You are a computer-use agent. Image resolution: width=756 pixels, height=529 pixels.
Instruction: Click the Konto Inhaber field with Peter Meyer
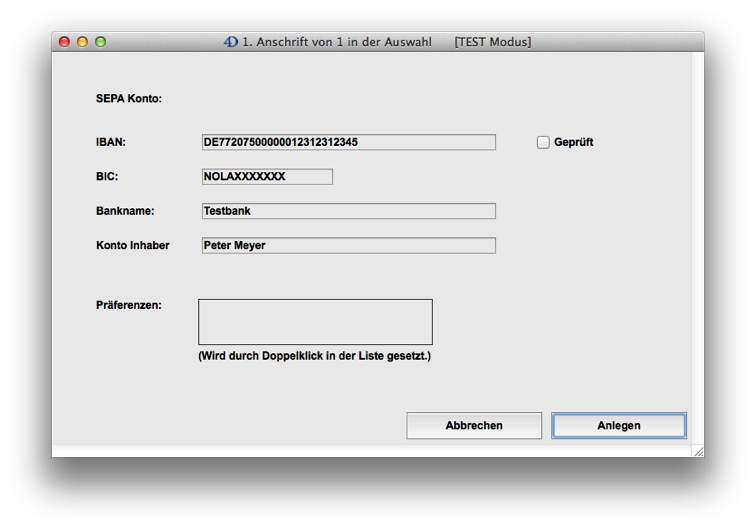[x=348, y=245]
